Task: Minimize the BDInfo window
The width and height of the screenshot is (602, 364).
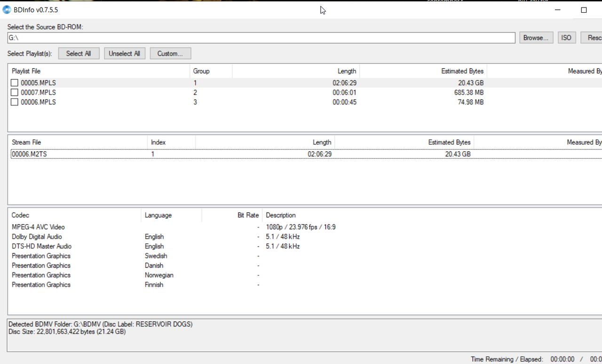Action: (x=557, y=10)
